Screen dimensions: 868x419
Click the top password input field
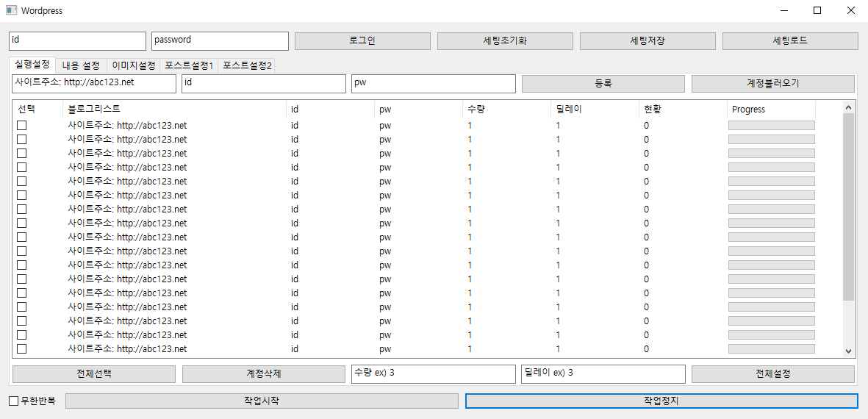(220, 41)
